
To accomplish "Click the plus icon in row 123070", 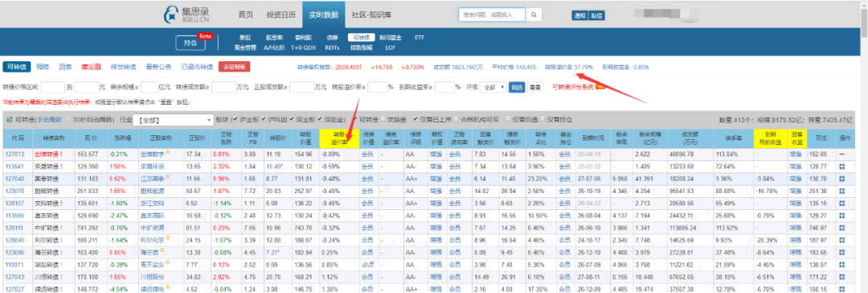I will tap(841, 190).
